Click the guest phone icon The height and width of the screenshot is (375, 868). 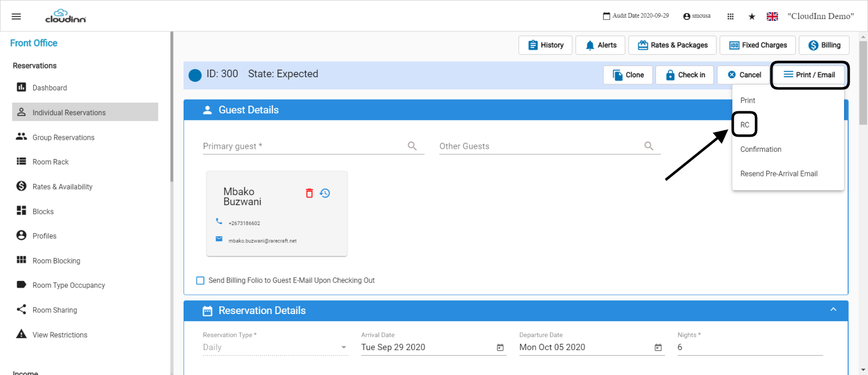pos(219,221)
